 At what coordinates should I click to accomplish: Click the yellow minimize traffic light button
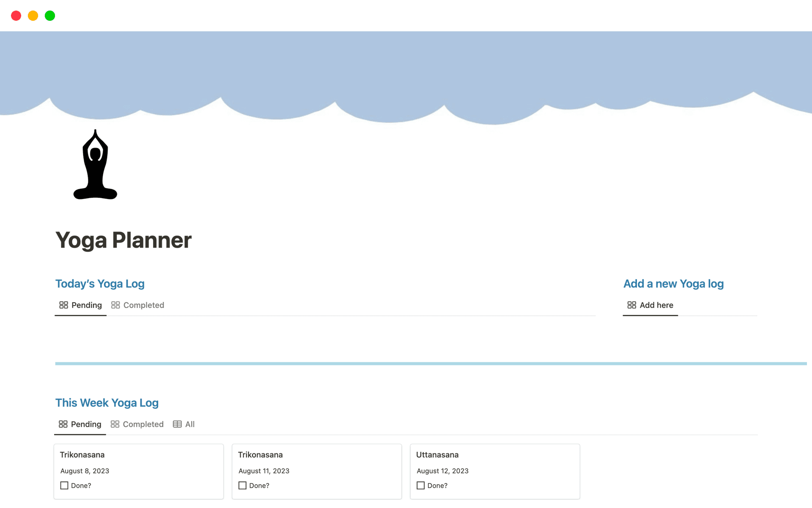tap(33, 16)
